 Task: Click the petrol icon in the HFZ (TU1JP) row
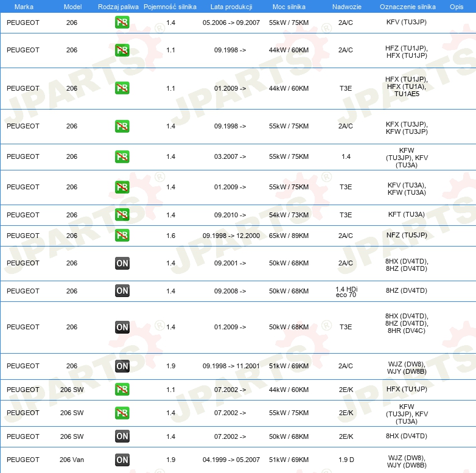pos(122,50)
